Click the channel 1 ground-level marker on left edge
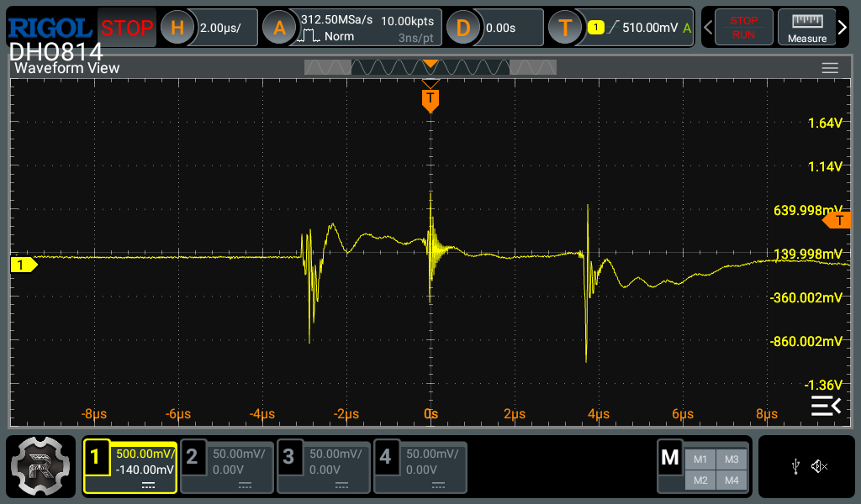 (x=23, y=265)
